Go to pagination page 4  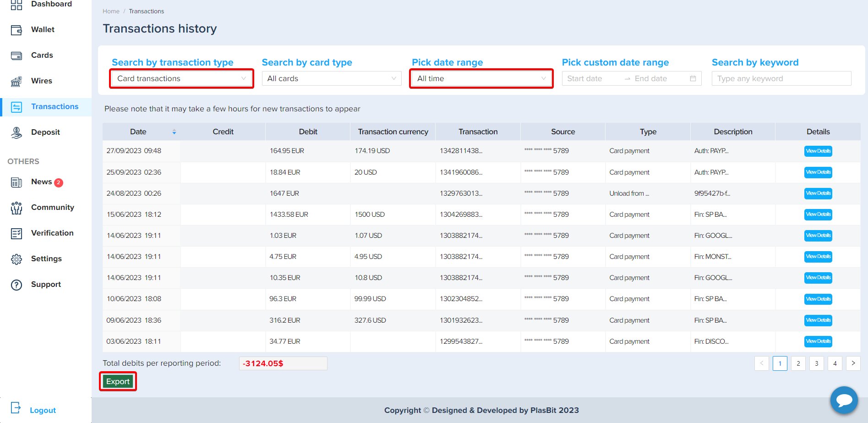pyautogui.click(x=835, y=363)
